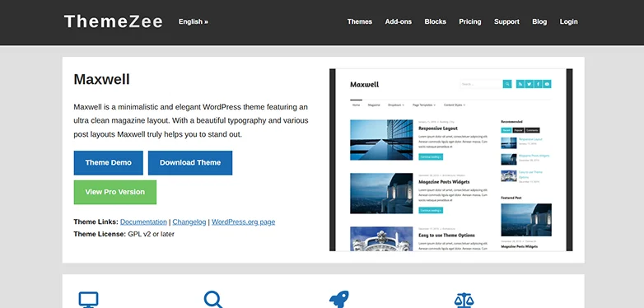Click the Download Theme button
The image size is (644, 308).
[190, 162]
